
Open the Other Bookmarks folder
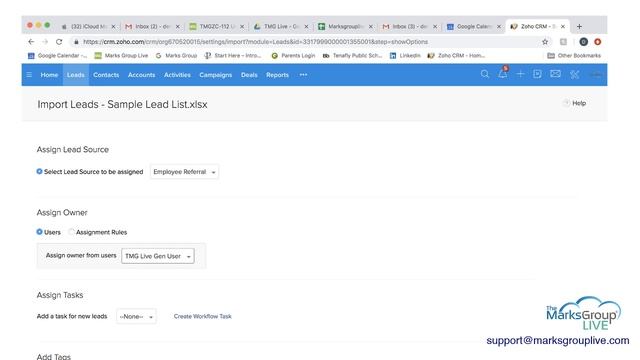[574, 56]
